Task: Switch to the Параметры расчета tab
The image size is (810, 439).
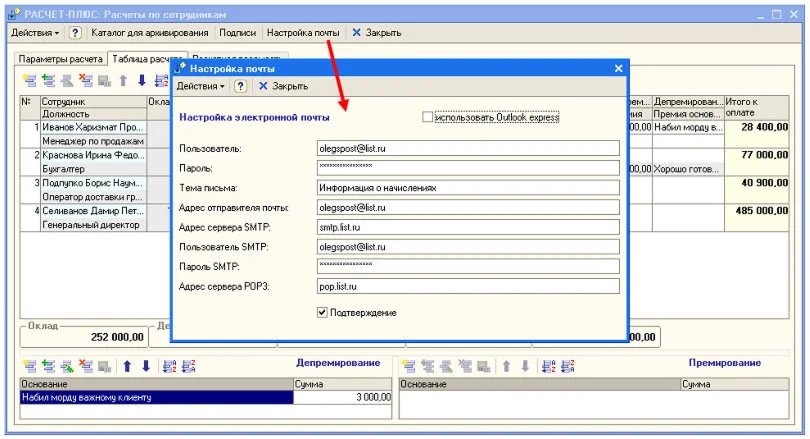Action: pos(62,59)
